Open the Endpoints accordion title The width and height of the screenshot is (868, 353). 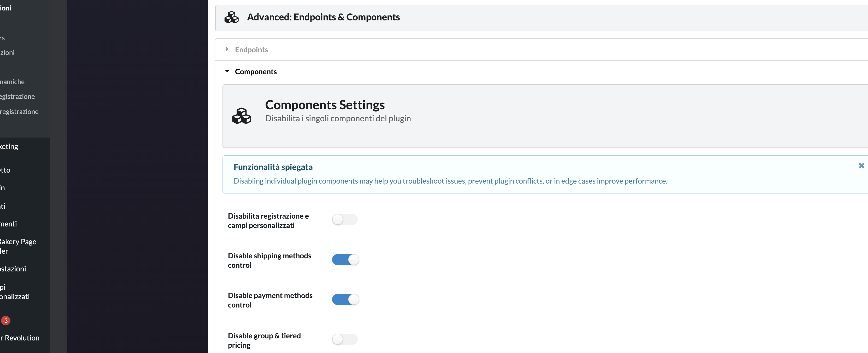[251, 50]
